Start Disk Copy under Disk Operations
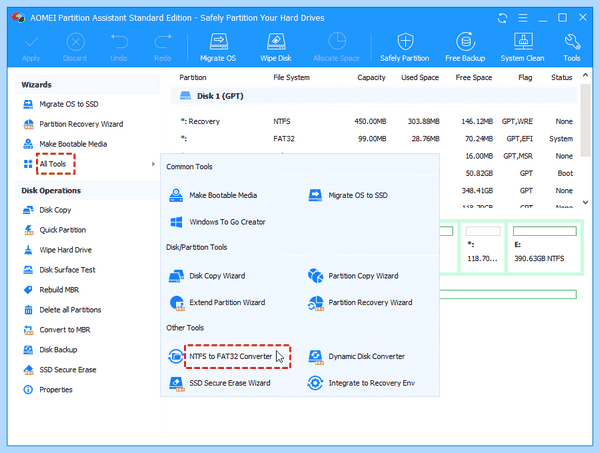 pos(55,210)
